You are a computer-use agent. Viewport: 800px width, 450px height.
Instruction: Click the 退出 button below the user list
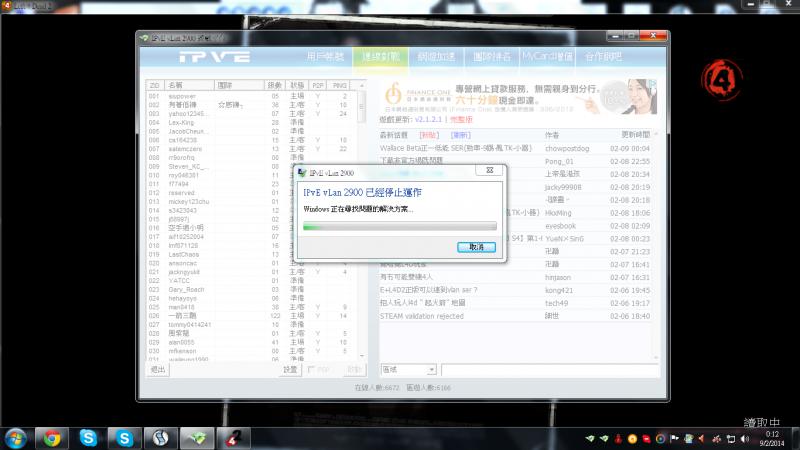[158, 369]
